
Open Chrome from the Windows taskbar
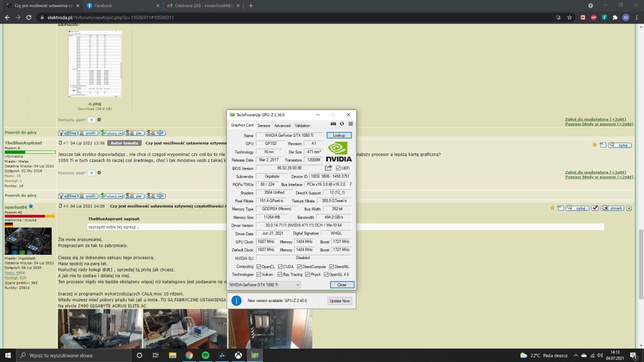click(x=189, y=355)
